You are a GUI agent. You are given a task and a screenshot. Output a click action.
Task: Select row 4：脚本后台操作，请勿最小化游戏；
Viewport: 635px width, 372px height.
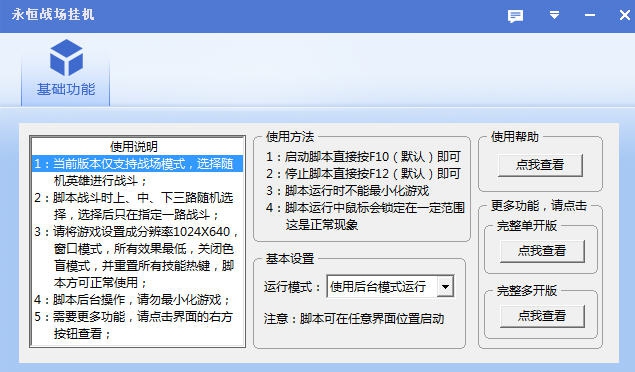pos(138,300)
